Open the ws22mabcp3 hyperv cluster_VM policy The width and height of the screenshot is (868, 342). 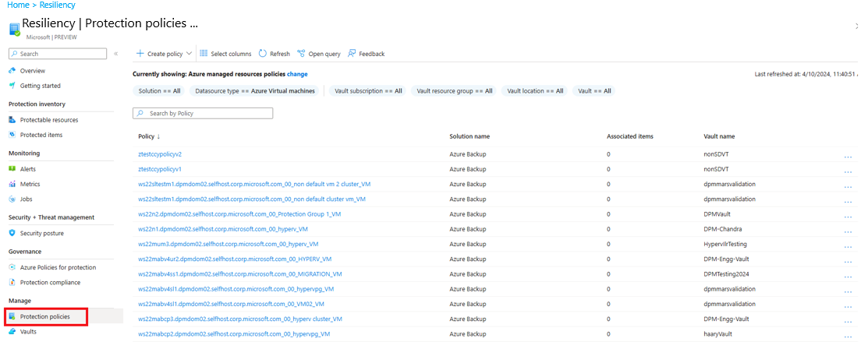pos(239,318)
